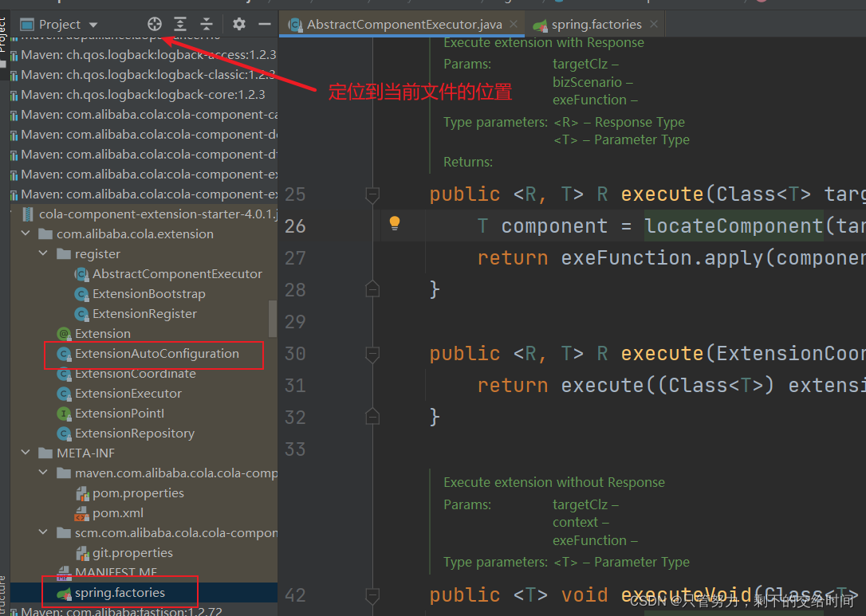Click exeFunction.apply on line 27
Screen dimensions: 866x616
point(663,257)
